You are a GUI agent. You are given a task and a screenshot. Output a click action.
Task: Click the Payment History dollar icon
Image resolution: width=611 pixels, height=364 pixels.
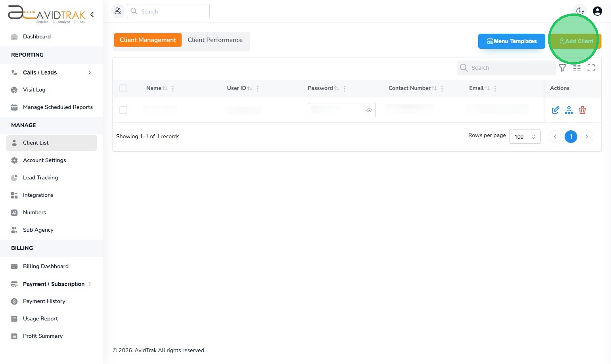14,301
